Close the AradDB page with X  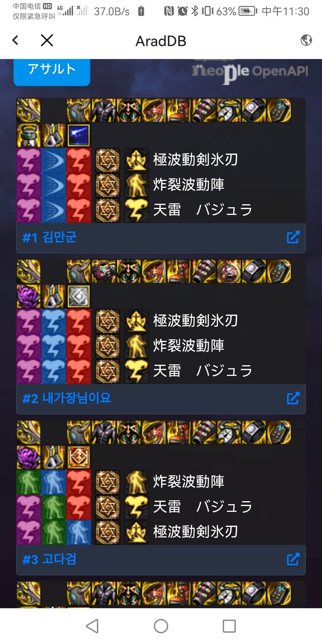pos(47,40)
